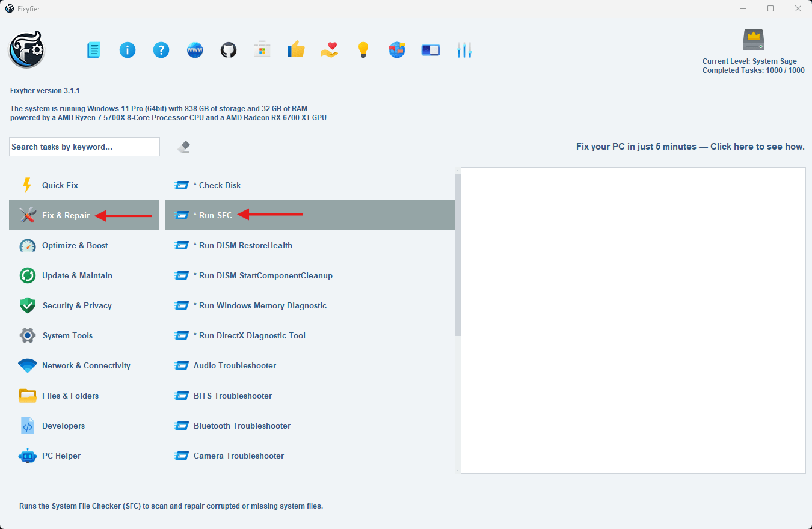
Task: Click the globe with flags language icon
Action: 396,50
